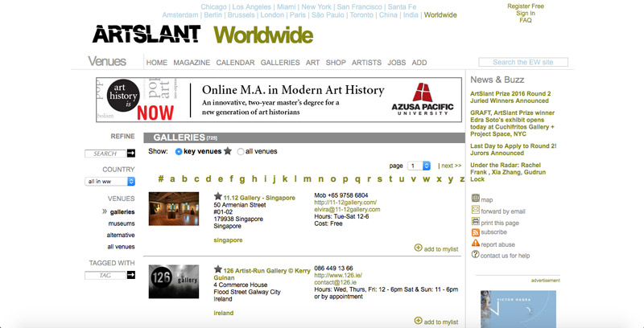Viewport: 644px width, 328px height.
Task: Open the HOME menu item
Action: (157, 63)
